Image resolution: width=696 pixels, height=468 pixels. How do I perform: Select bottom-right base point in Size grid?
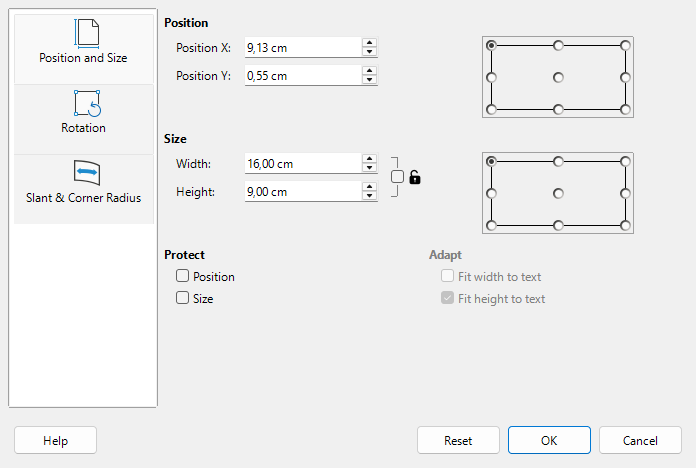click(625, 225)
